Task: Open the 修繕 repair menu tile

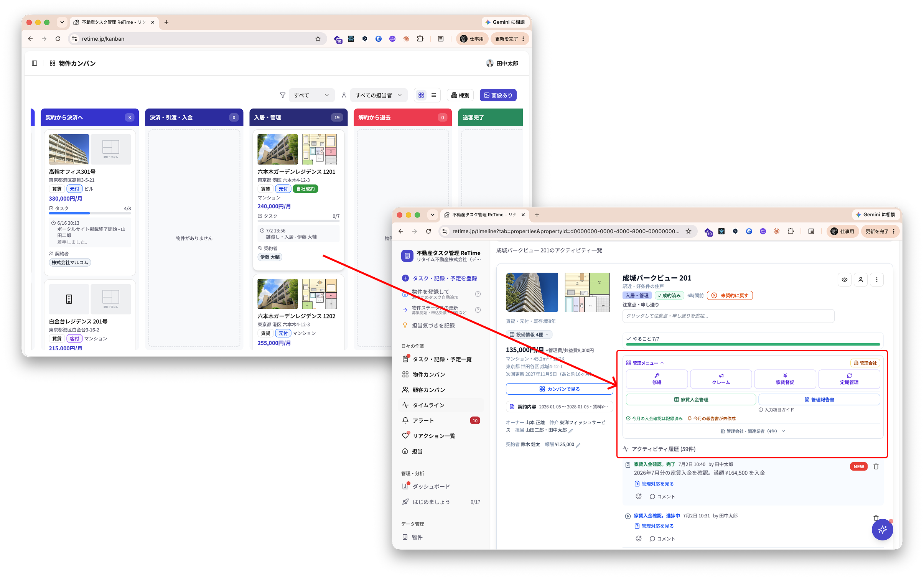Action: point(657,379)
